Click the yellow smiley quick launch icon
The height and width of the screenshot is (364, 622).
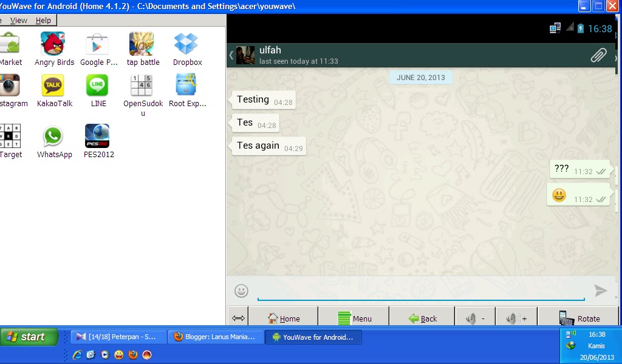pyautogui.click(x=119, y=355)
